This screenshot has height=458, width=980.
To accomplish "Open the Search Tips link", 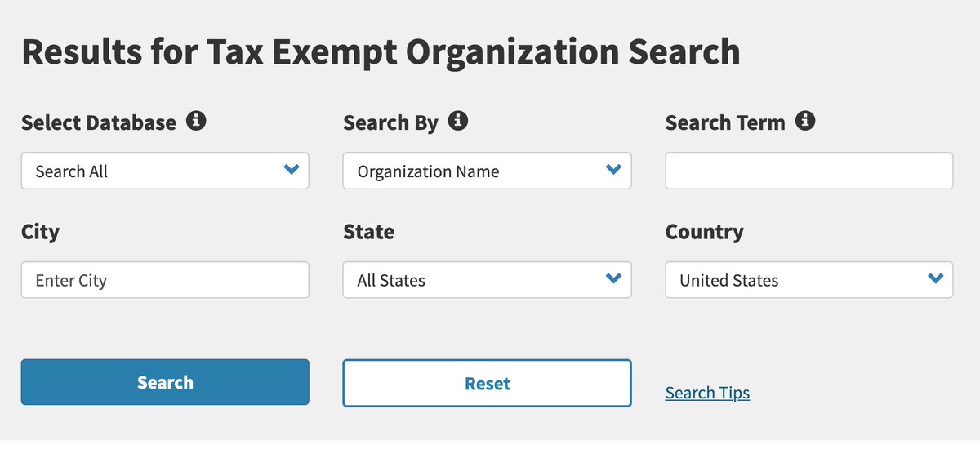I will tap(707, 393).
